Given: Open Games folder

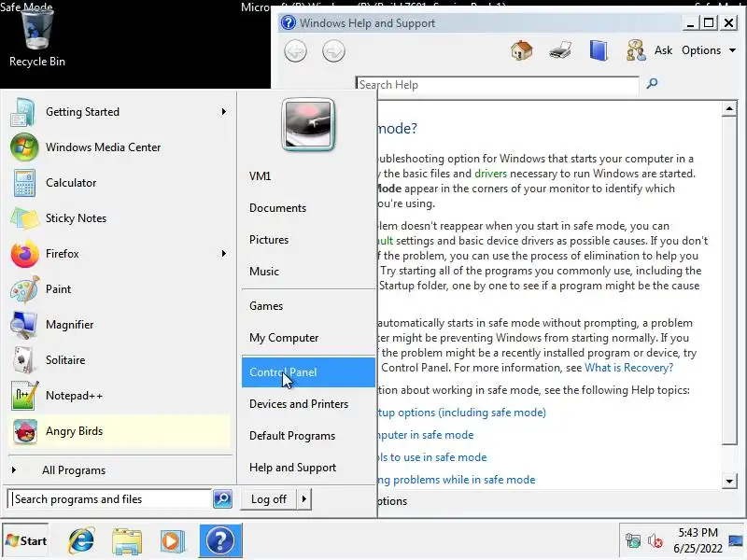Looking at the screenshot, I should click(308, 306).
